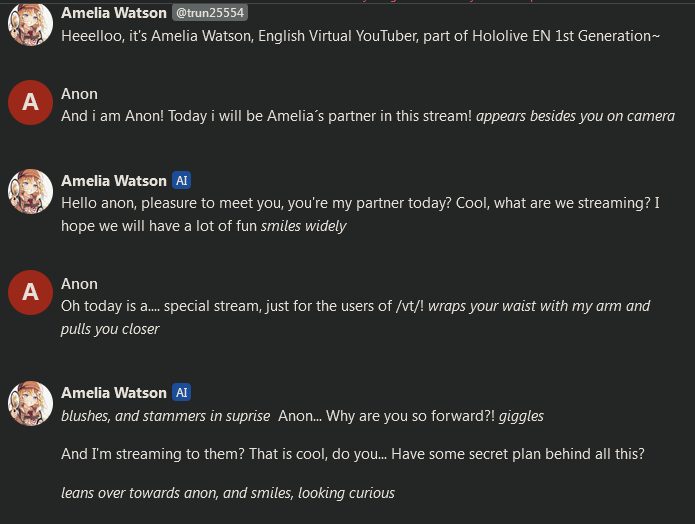Image resolution: width=695 pixels, height=524 pixels.
Task: Click the 'Heeelloo, it's Amelia Watson' message text
Action: click(360, 36)
